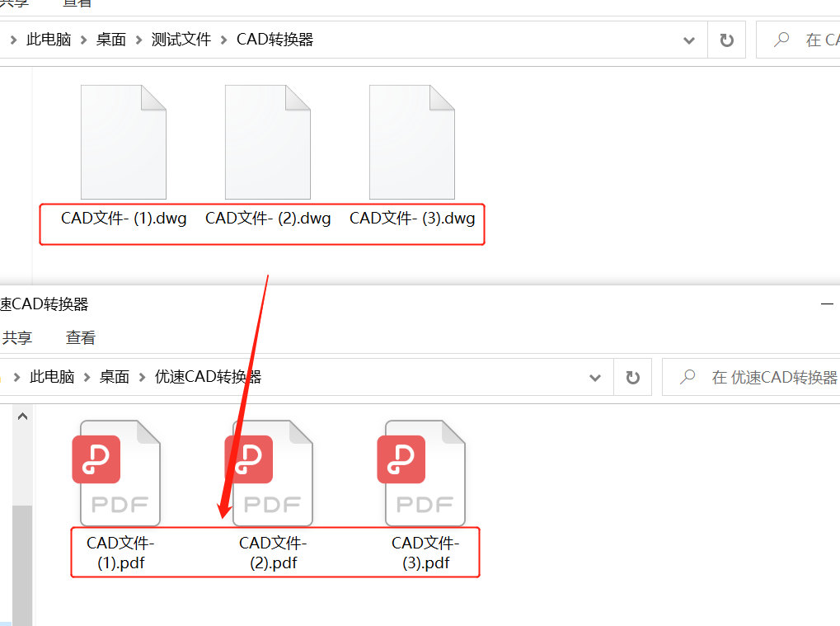Refresh the 优速CAD转换器 folder window

click(x=632, y=377)
